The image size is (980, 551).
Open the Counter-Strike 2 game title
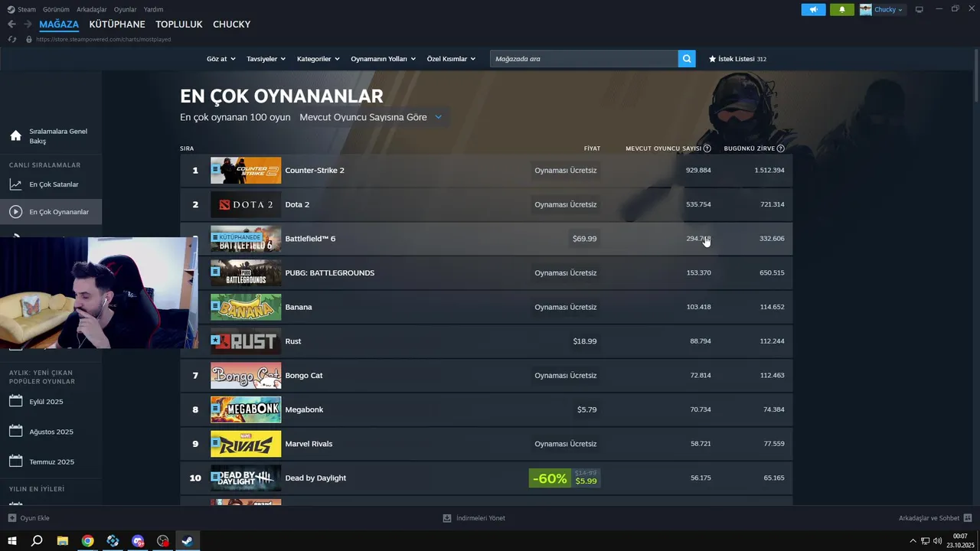(315, 170)
